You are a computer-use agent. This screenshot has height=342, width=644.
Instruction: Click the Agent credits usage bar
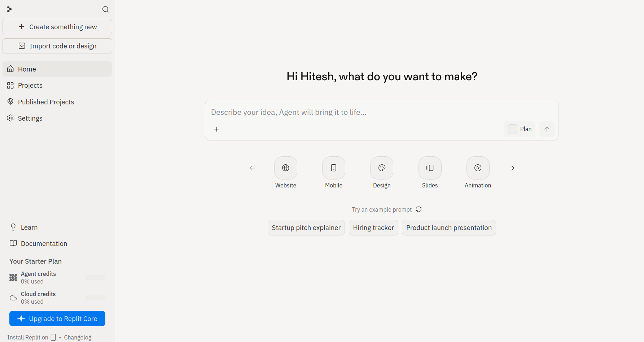[95, 277]
